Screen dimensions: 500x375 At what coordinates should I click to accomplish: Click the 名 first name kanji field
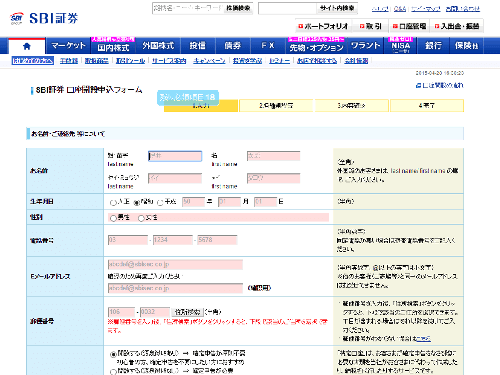tap(274, 156)
